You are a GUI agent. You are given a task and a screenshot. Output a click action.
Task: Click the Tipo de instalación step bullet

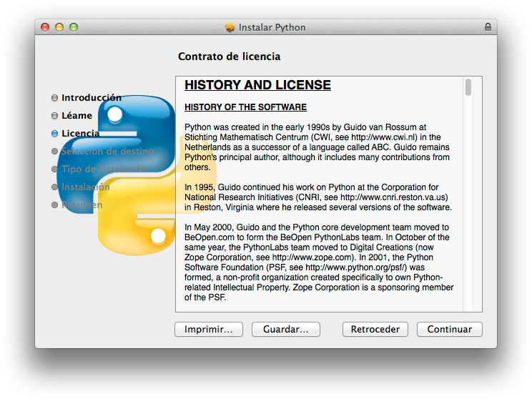[54, 169]
